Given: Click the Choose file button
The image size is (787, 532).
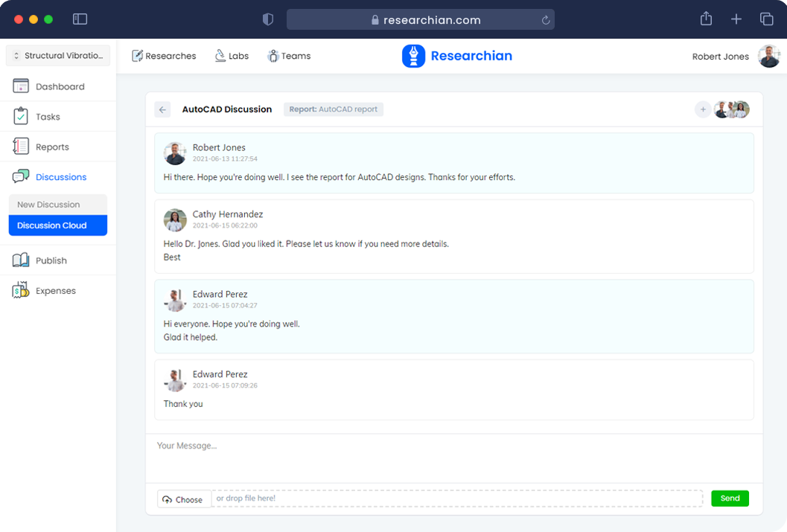Looking at the screenshot, I should click(x=183, y=499).
